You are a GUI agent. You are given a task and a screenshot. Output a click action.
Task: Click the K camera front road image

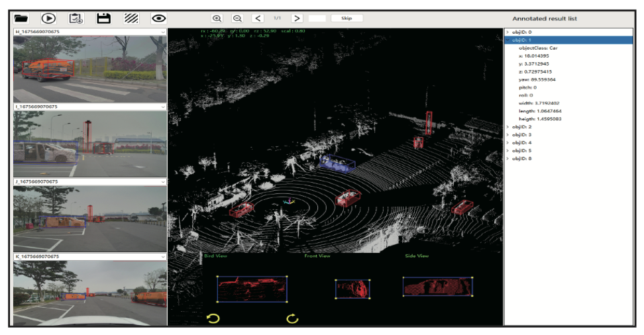[x=90, y=293]
